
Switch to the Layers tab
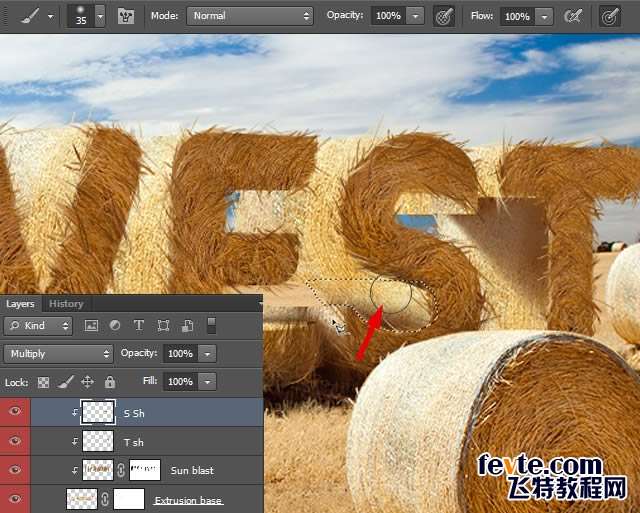[x=20, y=304]
